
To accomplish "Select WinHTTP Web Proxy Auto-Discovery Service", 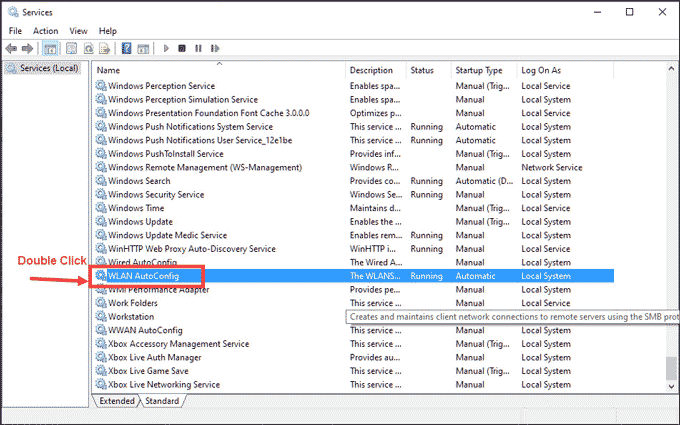I will click(192, 248).
